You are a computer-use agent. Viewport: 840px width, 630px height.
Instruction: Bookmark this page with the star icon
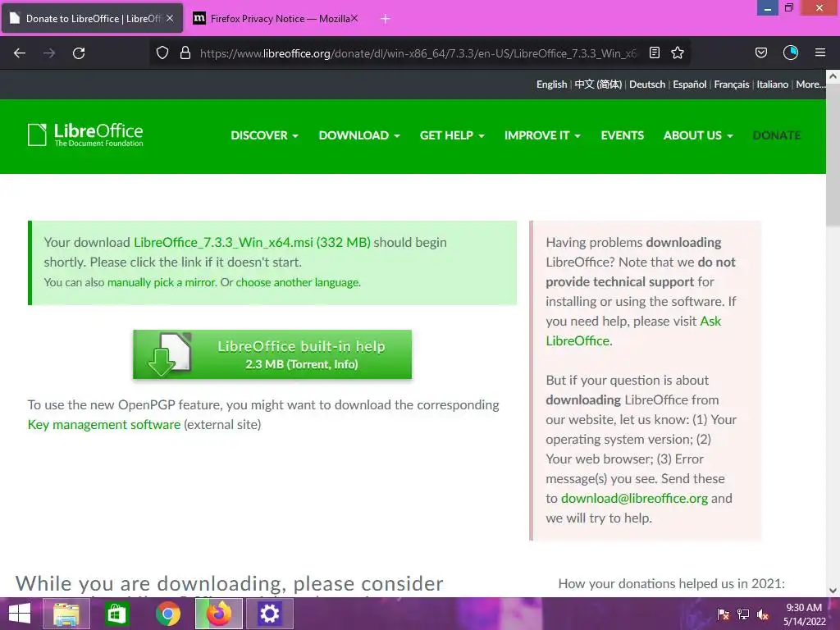pyautogui.click(x=678, y=53)
